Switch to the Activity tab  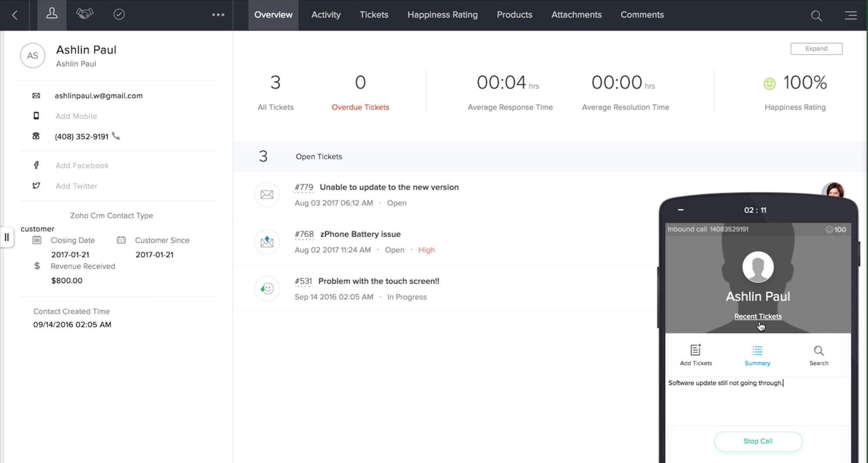pyautogui.click(x=326, y=15)
